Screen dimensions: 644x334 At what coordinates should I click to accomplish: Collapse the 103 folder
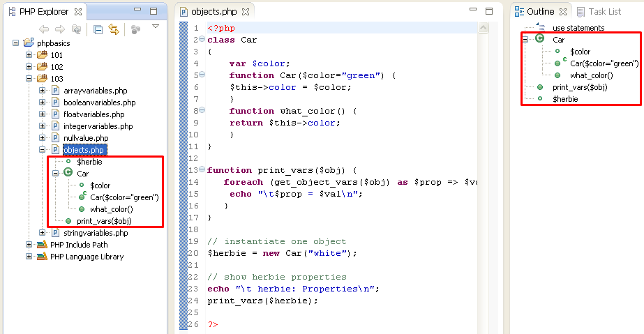point(29,78)
